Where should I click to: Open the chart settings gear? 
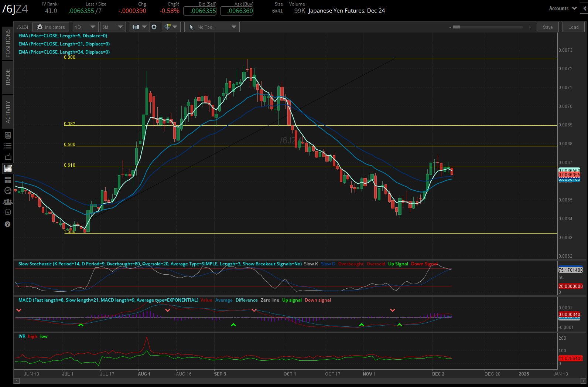tap(154, 27)
